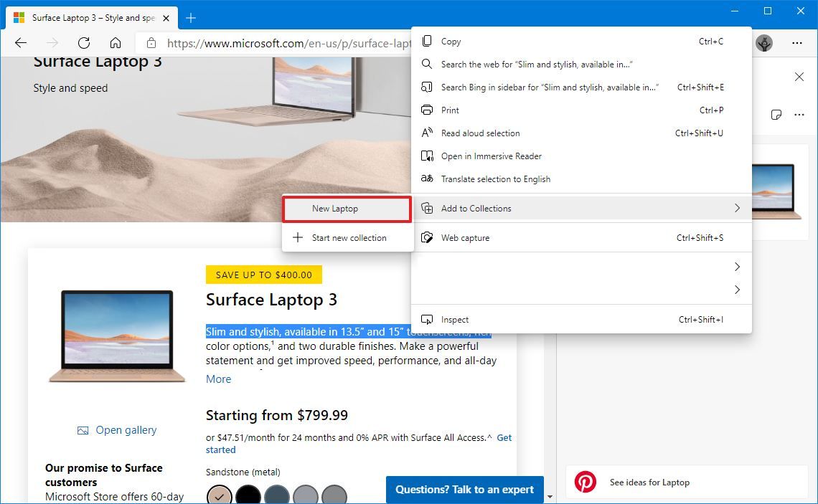818x504 pixels.
Task: Select the Print icon
Action: [x=428, y=110]
